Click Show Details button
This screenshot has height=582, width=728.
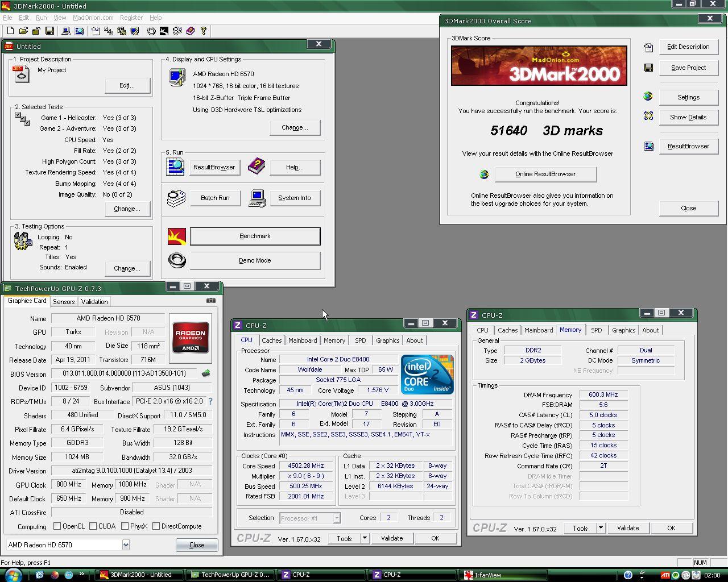[x=688, y=117]
